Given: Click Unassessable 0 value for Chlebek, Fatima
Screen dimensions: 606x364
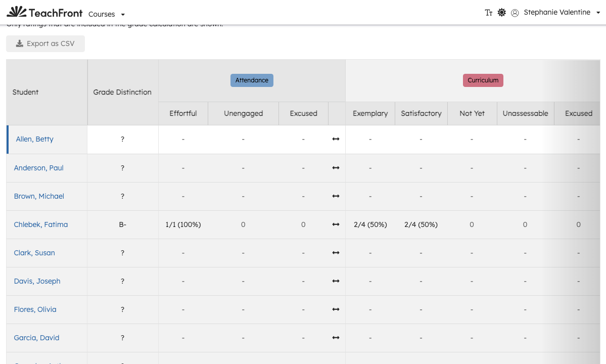Looking at the screenshot, I should [x=525, y=224].
